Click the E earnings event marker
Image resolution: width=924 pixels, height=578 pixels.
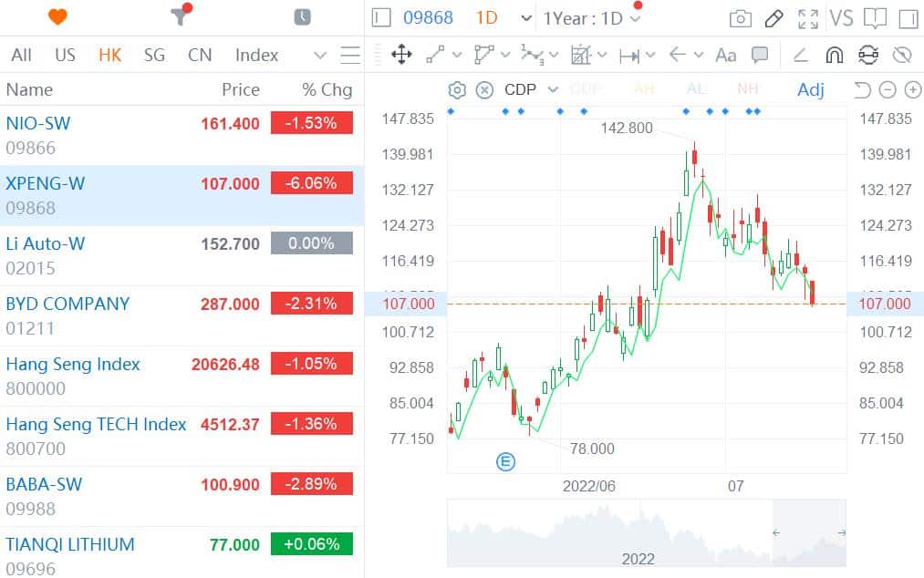pos(505,462)
